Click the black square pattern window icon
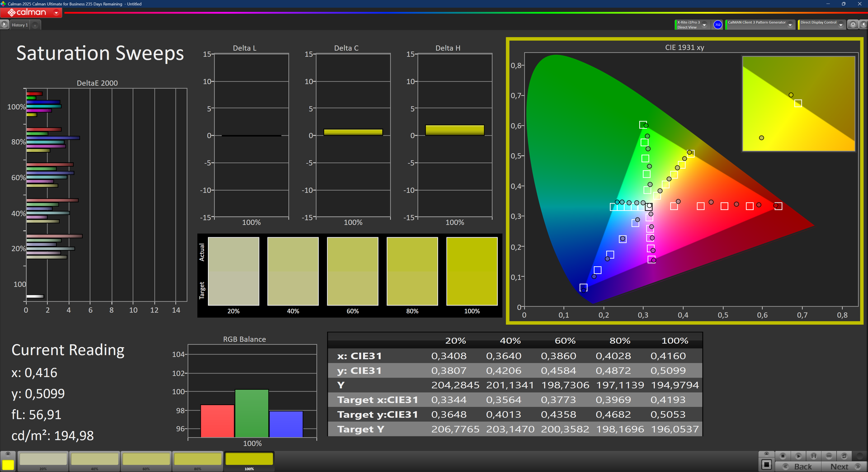The width and height of the screenshot is (868, 472). click(x=766, y=465)
